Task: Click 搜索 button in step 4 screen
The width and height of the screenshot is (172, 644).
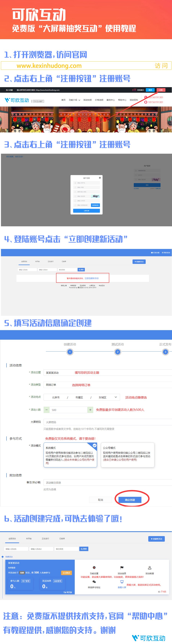Action: tap(81, 270)
